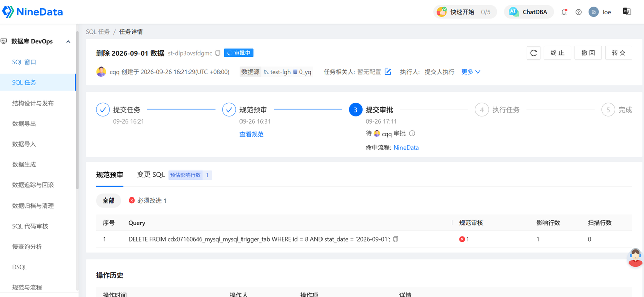Viewport: 644px width, 297px height.
Task: Open 数据生成 sidebar item
Action: [24, 165]
